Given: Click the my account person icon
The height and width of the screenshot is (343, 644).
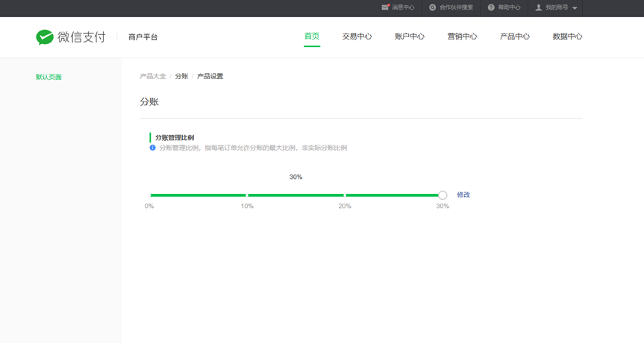Looking at the screenshot, I should tap(539, 7).
